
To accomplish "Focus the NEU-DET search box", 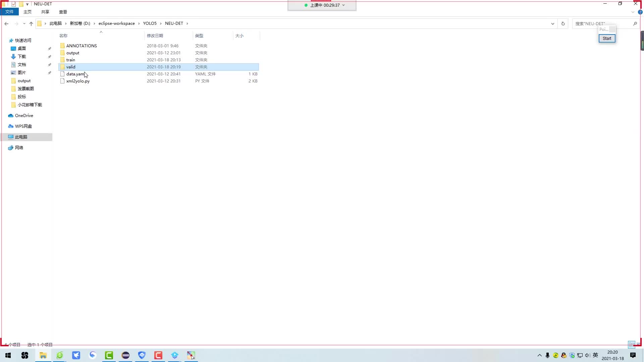I will (x=602, y=23).
